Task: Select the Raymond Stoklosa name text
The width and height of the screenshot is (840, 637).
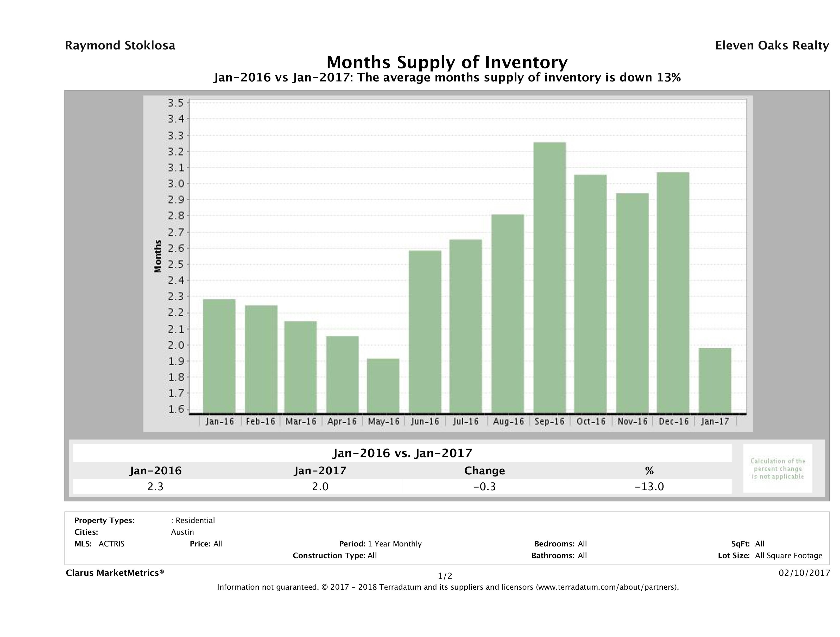Action: click(x=120, y=46)
